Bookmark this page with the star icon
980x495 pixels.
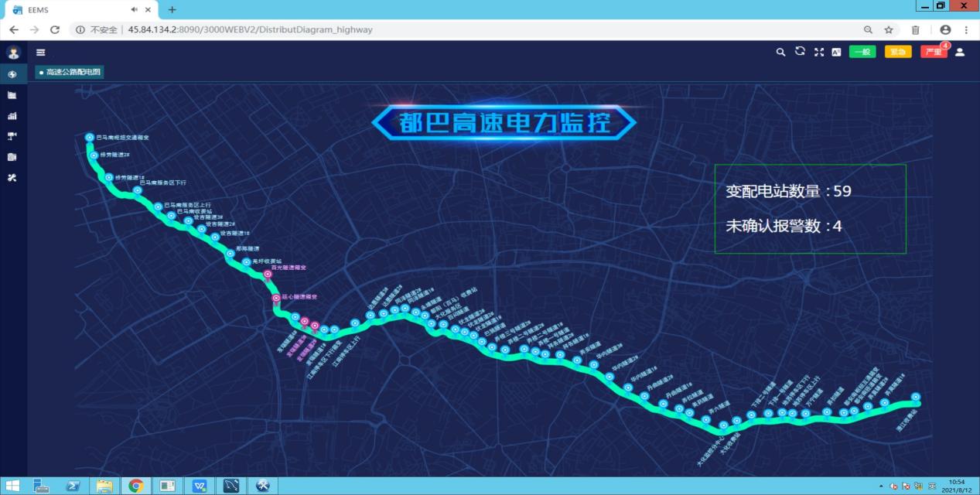(x=889, y=29)
